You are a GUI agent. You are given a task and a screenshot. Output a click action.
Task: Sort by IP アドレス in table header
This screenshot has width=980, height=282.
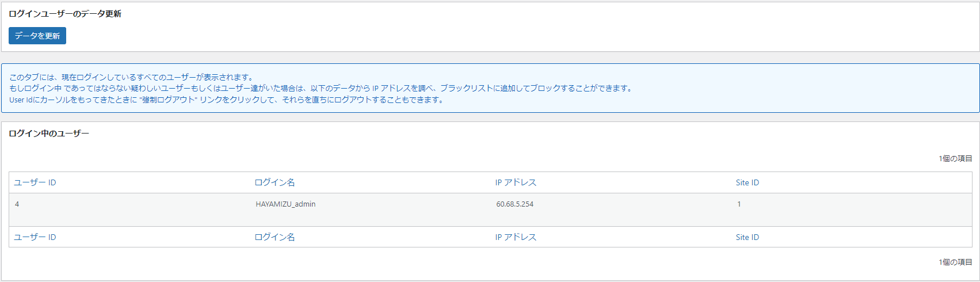[516, 182]
